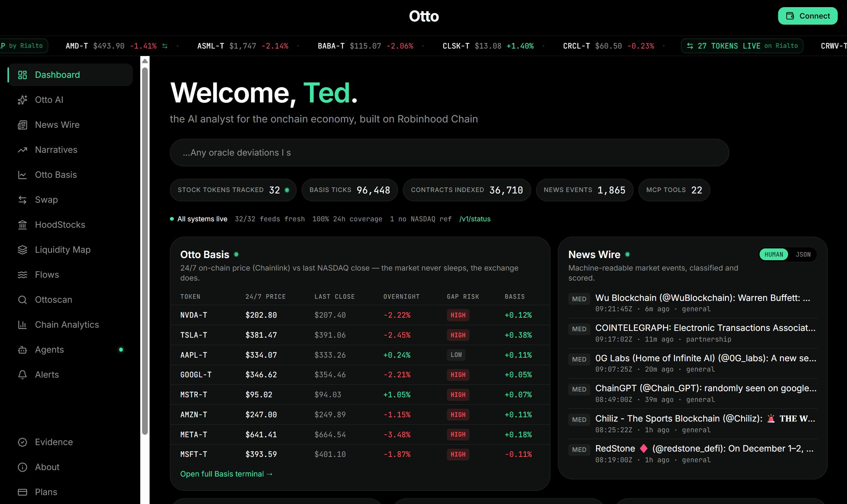
Task: Open full Basis terminal link
Action: click(226, 474)
